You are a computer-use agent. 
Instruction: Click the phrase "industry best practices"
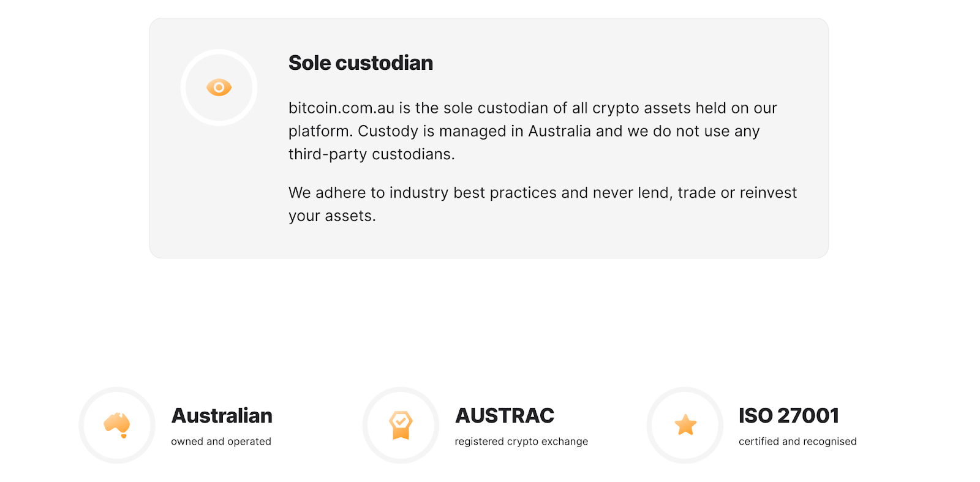point(473,193)
